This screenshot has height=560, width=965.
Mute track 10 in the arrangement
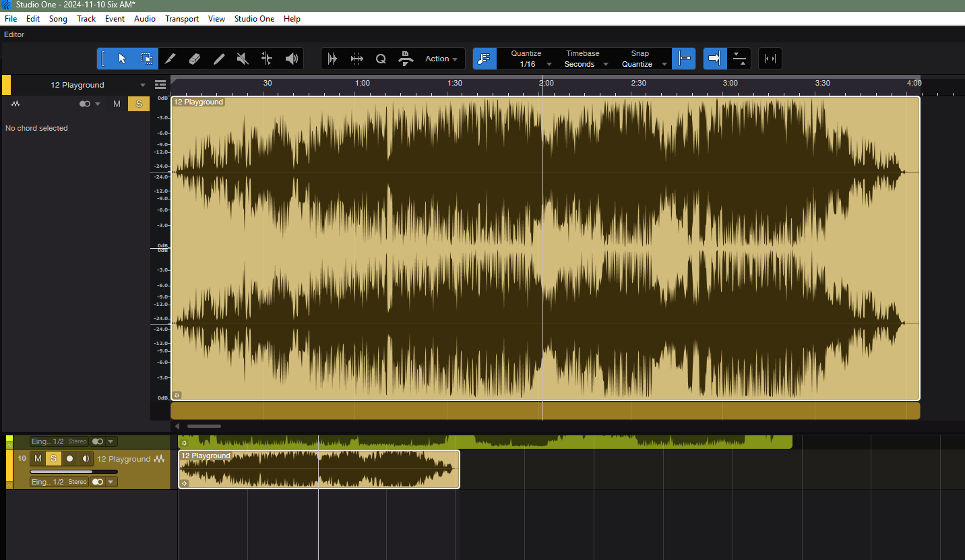coord(38,459)
